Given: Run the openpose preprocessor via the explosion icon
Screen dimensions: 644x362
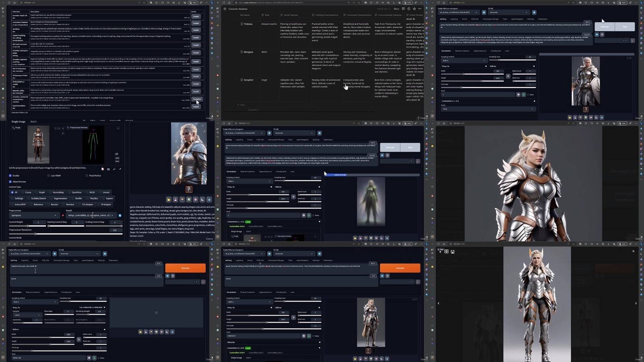Looking at the screenshot, I should [63, 215].
